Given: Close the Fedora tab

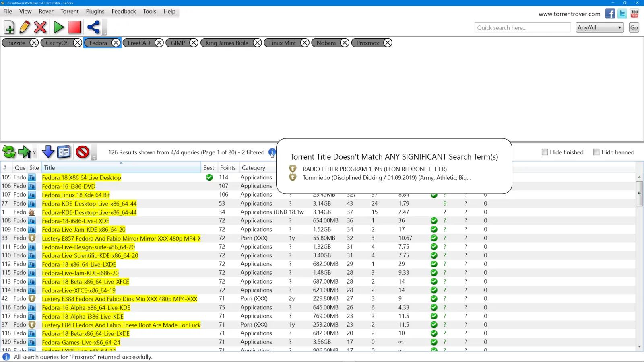Looking at the screenshot, I should click(x=116, y=43).
